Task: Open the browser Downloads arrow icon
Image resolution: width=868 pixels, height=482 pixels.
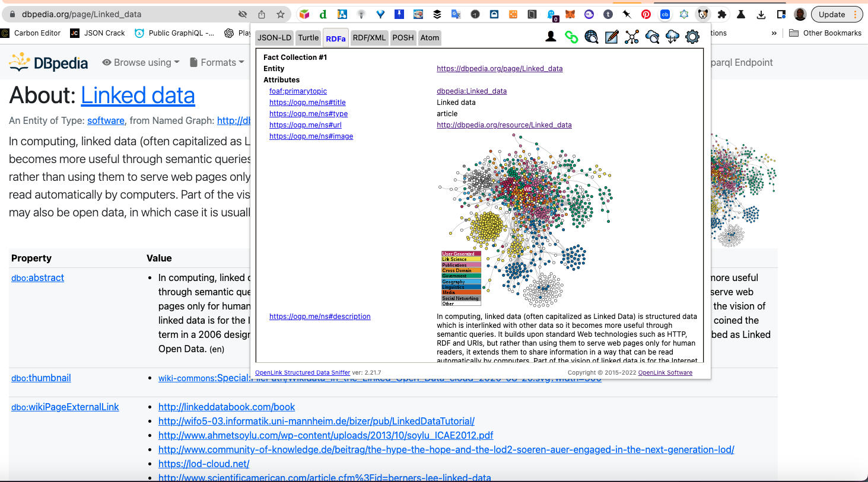Action: click(761, 14)
